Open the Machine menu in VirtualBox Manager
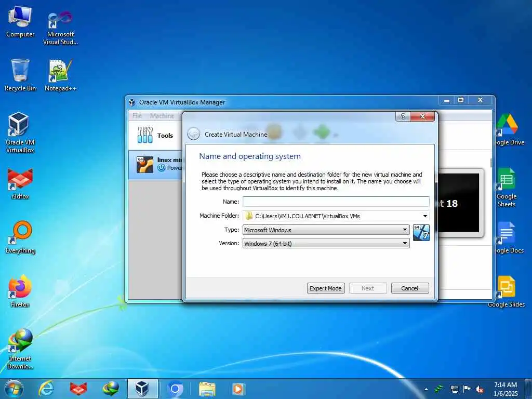The image size is (532, 399). (x=162, y=116)
